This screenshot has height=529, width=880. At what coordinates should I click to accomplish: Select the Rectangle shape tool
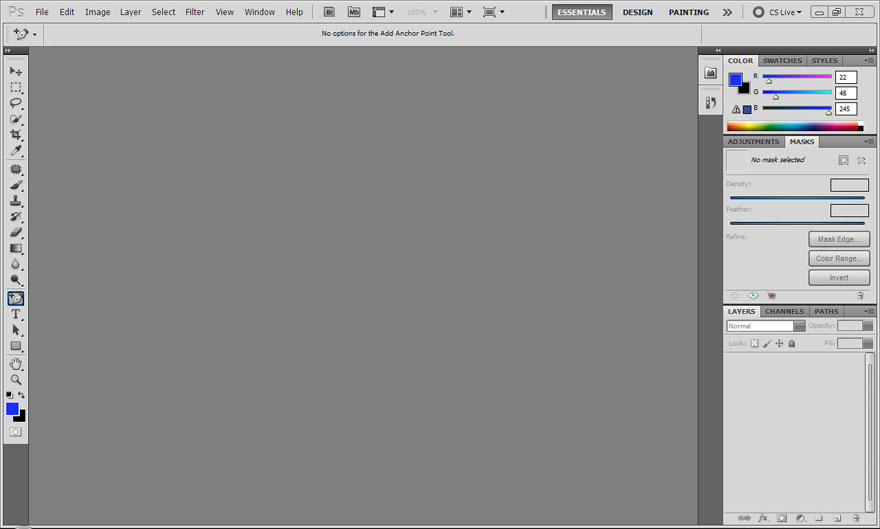pyautogui.click(x=16, y=346)
